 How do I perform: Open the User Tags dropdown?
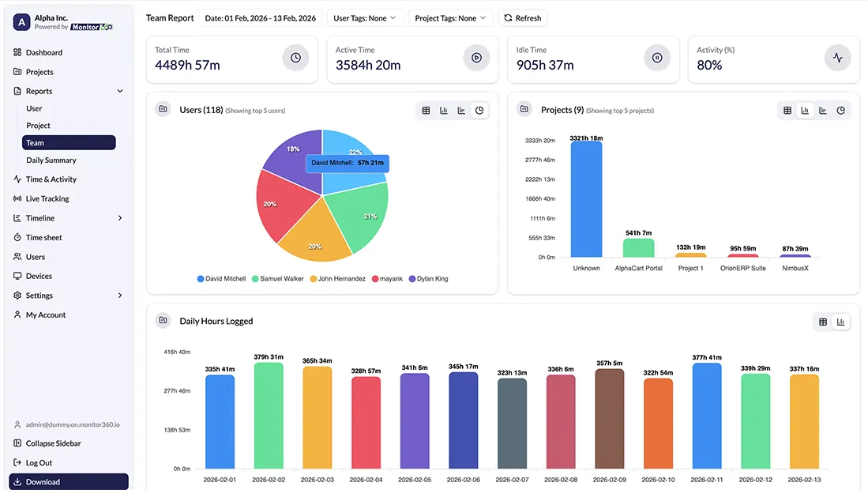tap(365, 17)
